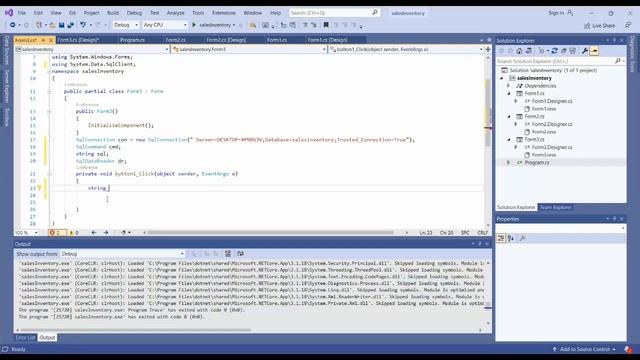Click the Save All icon in the toolbar
The image size is (640, 360).
(x=70, y=25)
